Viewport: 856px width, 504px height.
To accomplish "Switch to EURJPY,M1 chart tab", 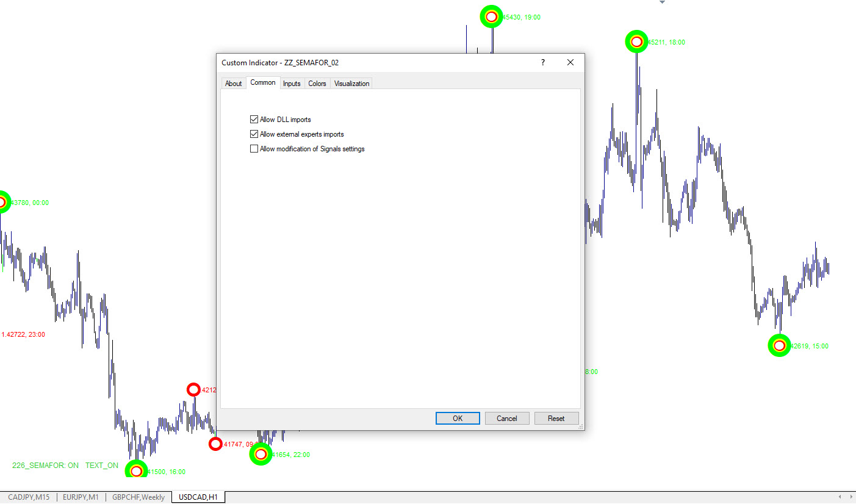I will tap(81, 497).
